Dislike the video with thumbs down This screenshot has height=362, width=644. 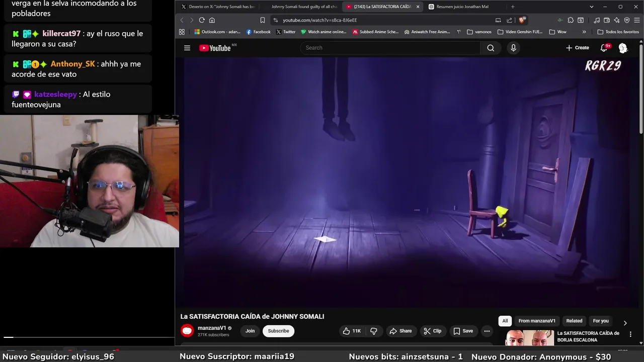click(x=374, y=331)
